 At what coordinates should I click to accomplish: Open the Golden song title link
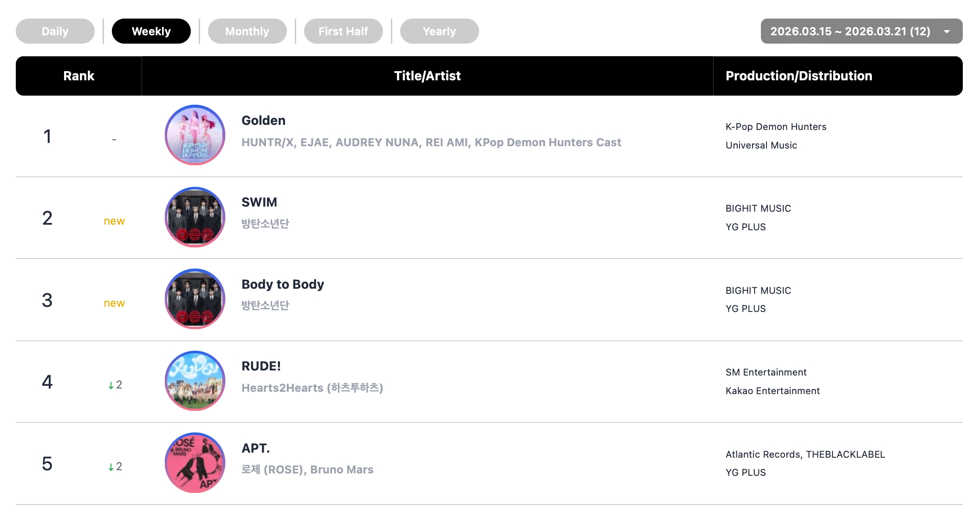pyautogui.click(x=263, y=121)
